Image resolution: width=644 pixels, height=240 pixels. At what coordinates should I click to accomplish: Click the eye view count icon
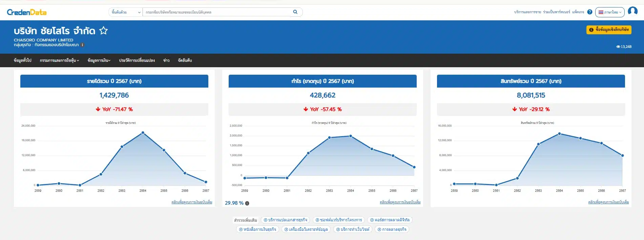[x=618, y=47]
